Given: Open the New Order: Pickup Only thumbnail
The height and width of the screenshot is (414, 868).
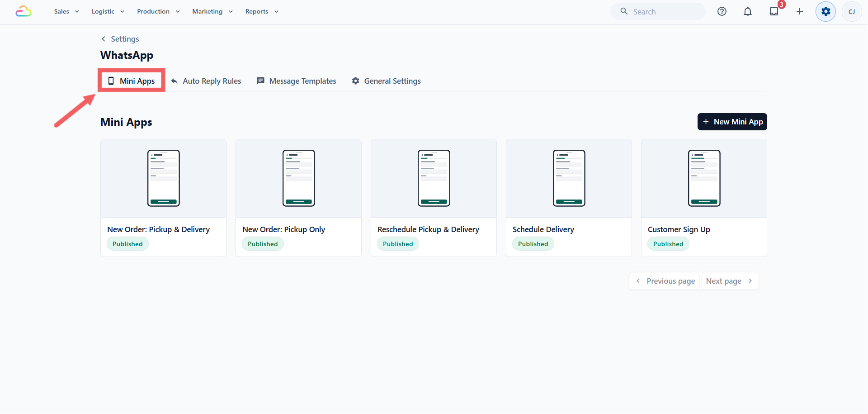Looking at the screenshot, I should pos(299,178).
